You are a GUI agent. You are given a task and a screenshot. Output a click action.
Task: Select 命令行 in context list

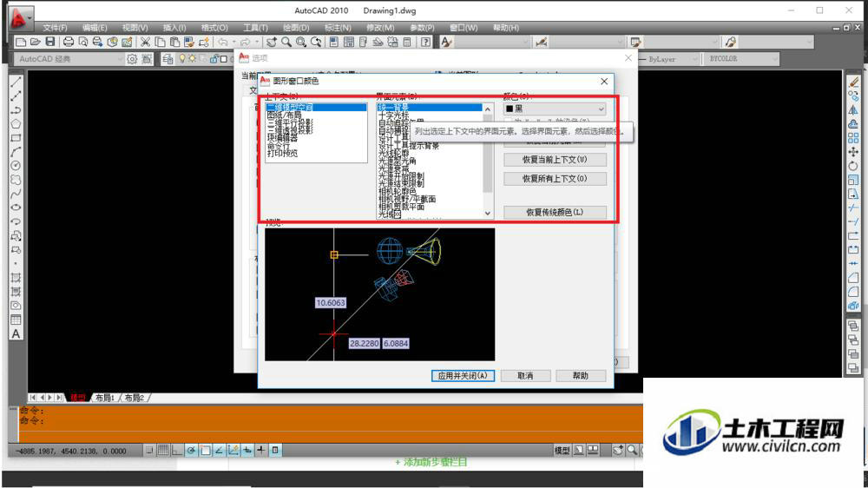tap(278, 146)
